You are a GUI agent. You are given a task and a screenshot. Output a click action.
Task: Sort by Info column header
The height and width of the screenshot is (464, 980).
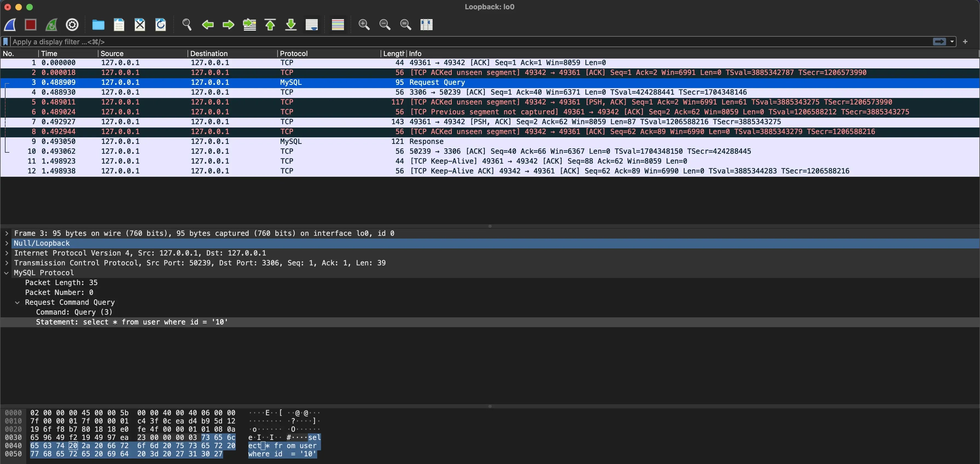pos(692,54)
